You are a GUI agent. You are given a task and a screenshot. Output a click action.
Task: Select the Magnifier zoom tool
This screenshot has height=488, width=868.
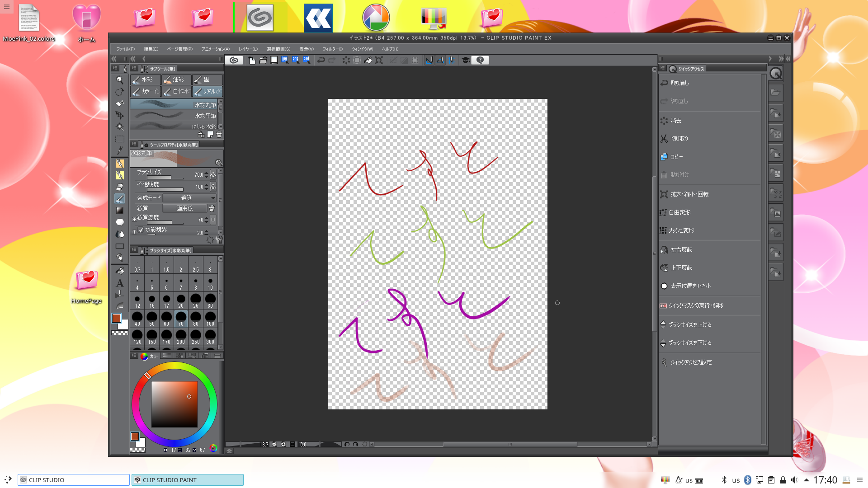point(119,80)
